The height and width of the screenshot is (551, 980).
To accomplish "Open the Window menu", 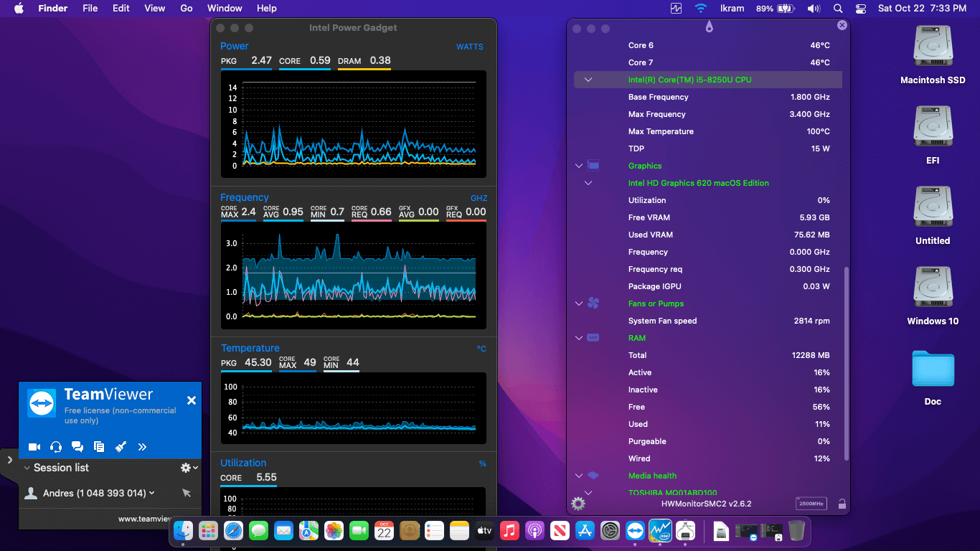I will tap(225, 8).
